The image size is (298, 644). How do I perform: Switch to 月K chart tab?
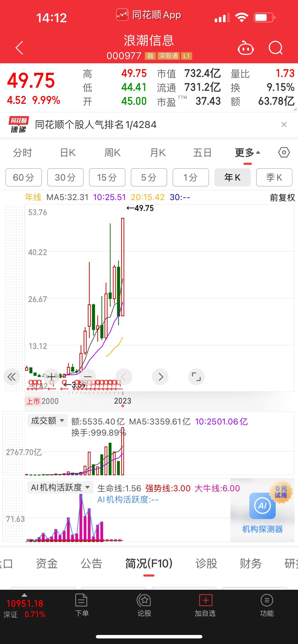[x=158, y=153]
